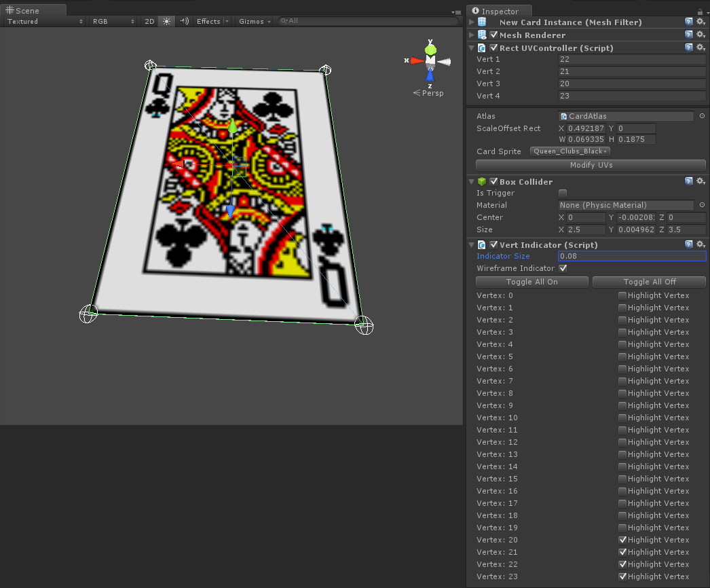Screen dimensions: 710x588
Task: Click the Atlas object picker circle
Action: click(702, 116)
